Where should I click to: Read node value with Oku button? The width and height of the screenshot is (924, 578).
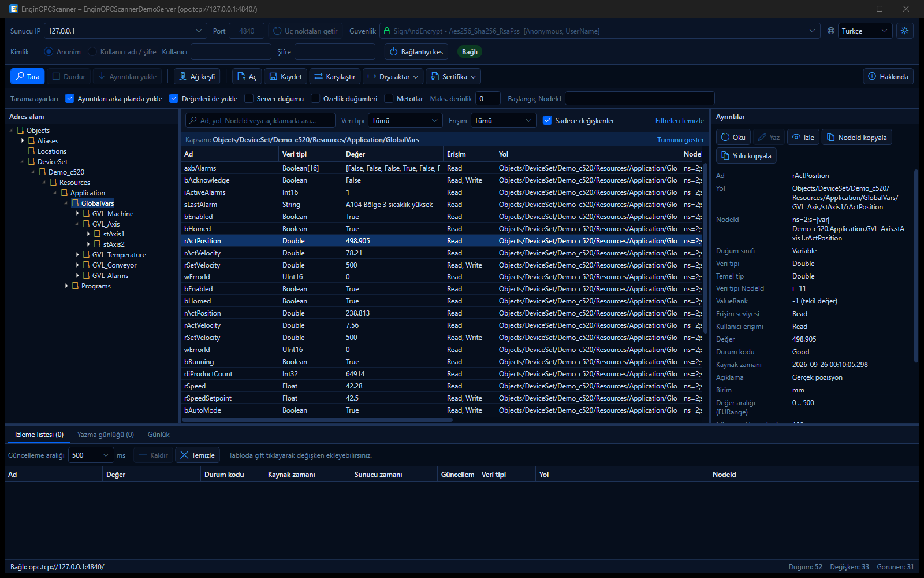tap(733, 137)
